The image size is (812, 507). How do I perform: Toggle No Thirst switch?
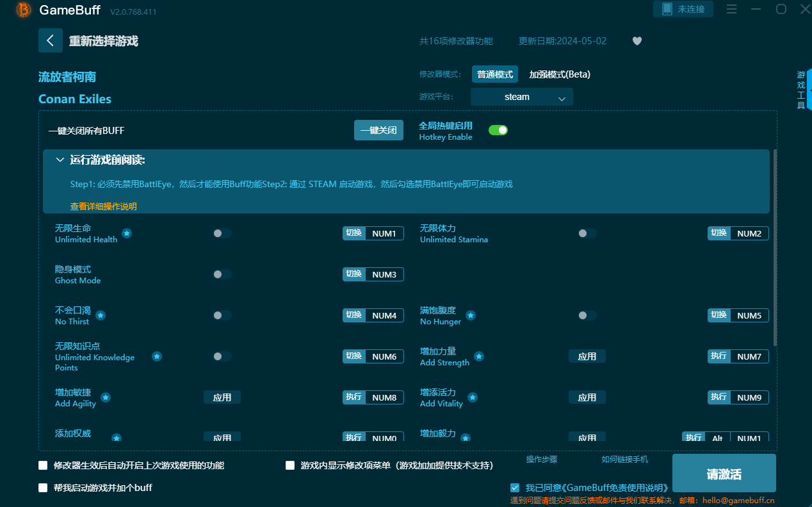[x=222, y=315]
